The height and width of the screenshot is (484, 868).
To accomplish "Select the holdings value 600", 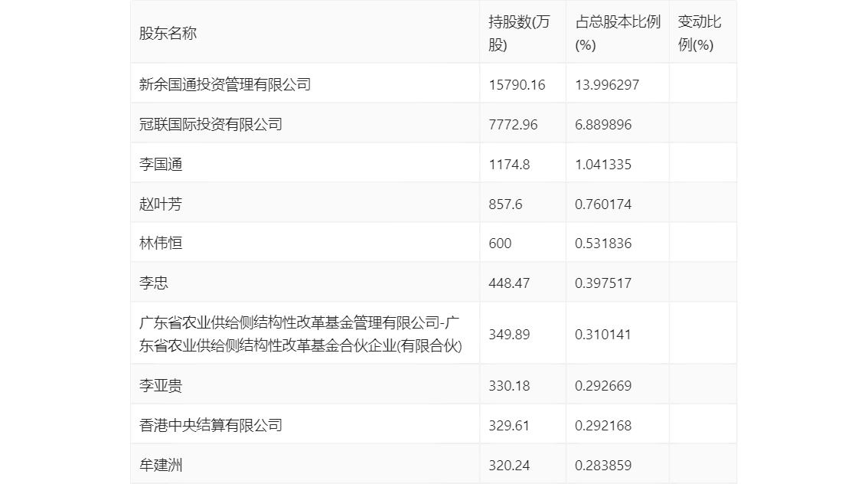I will coord(500,244).
